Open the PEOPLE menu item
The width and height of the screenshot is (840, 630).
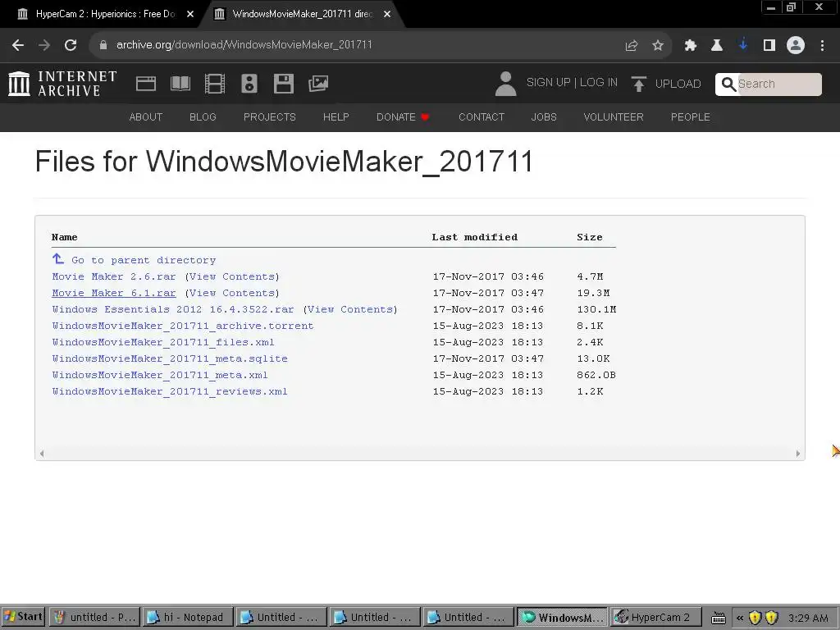pyautogui.click(x=690, y=117)
